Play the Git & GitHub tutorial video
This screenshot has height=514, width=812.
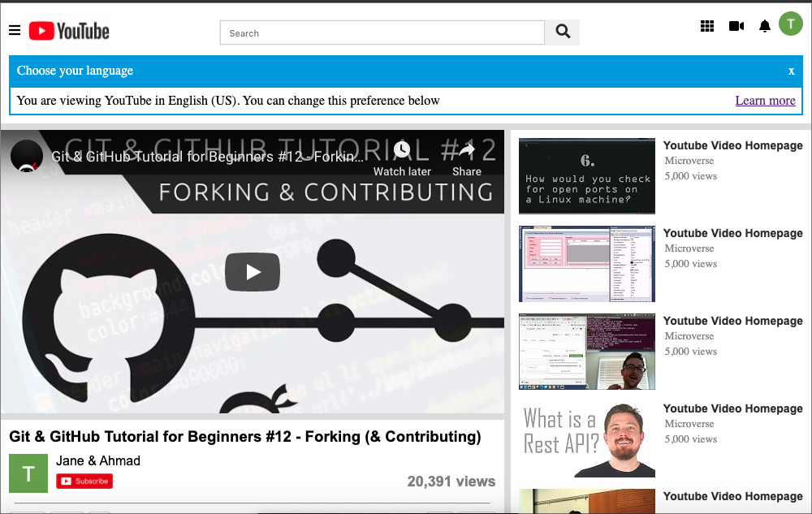(x=253, y=272)
